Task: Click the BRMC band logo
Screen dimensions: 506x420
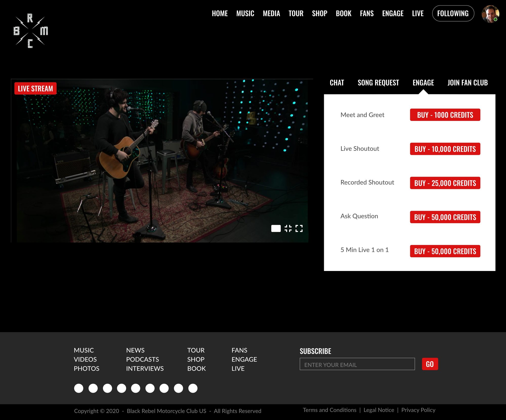Action: coord(30,31)
